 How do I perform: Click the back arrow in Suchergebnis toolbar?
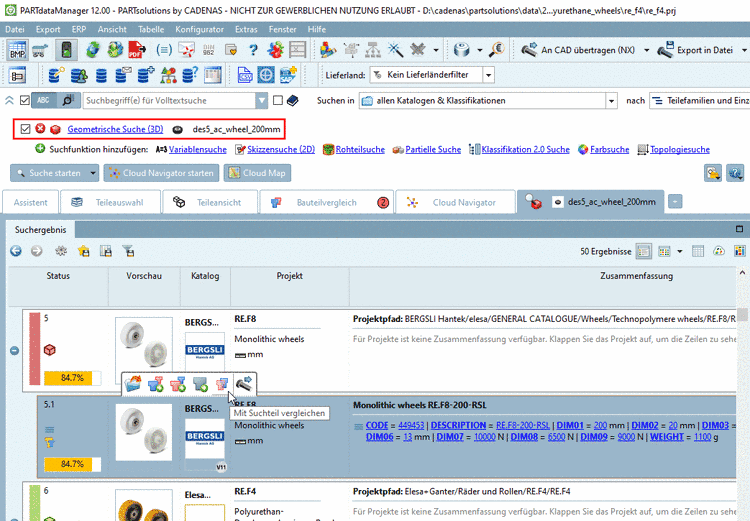tap(16, 251)
